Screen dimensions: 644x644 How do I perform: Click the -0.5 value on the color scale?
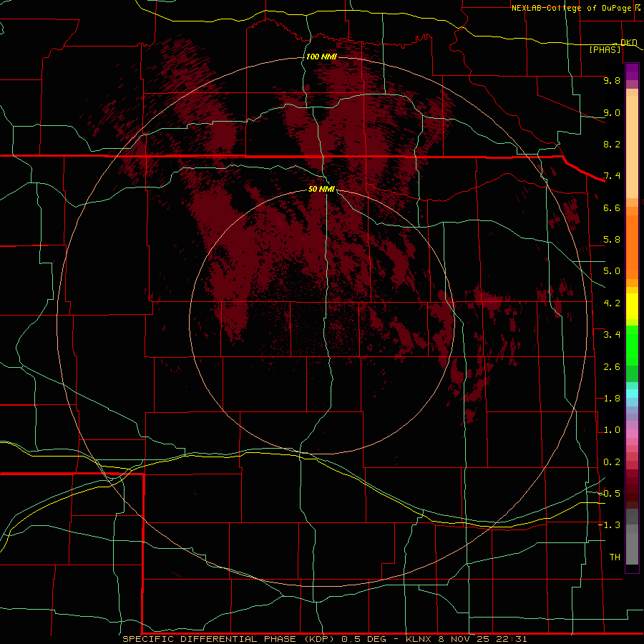click(x=609, y=494)
